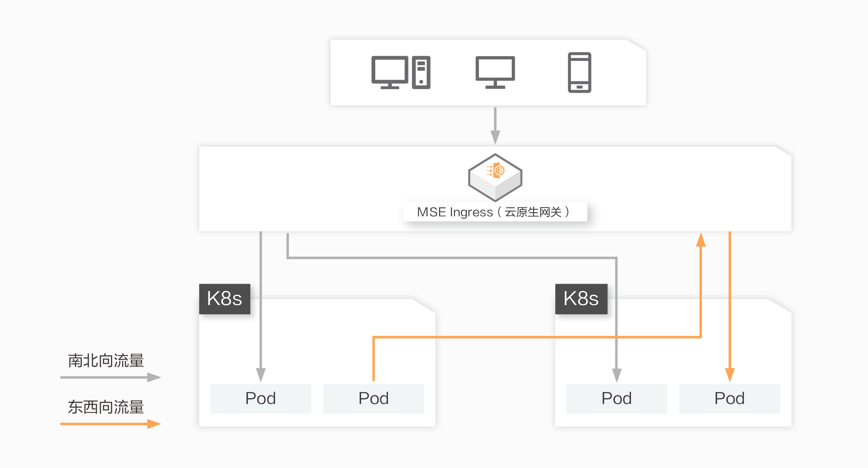Click the 南北向流量 legend label

[106, 361]
